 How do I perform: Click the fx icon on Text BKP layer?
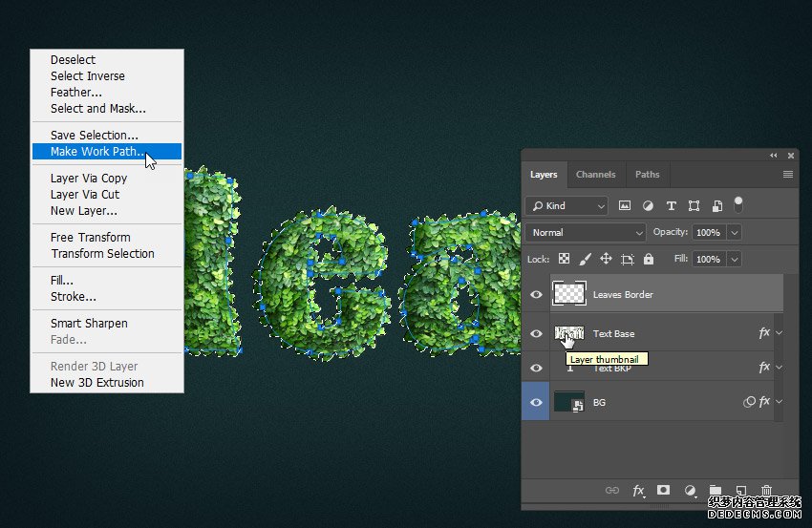(764, 368)
